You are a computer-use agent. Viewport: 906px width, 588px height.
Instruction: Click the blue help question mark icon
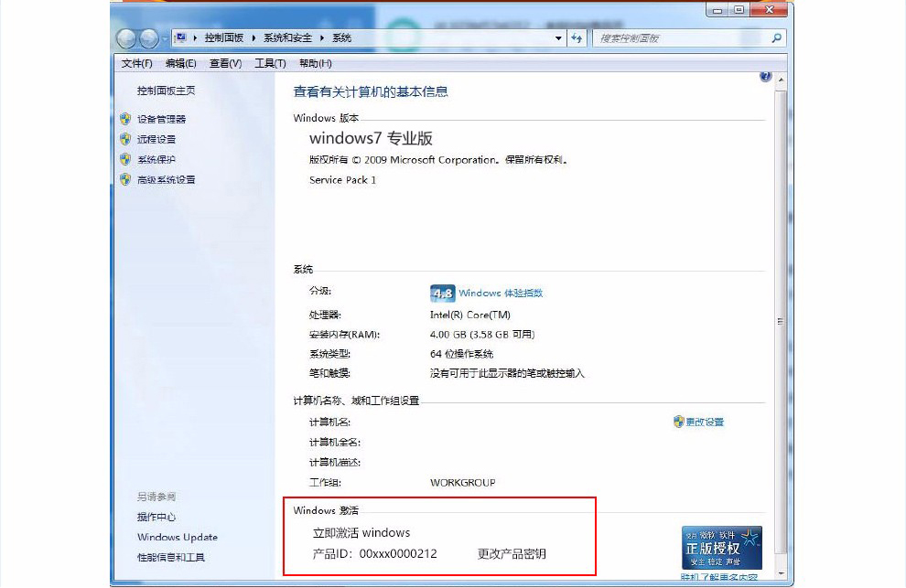(x=766, y=76)
